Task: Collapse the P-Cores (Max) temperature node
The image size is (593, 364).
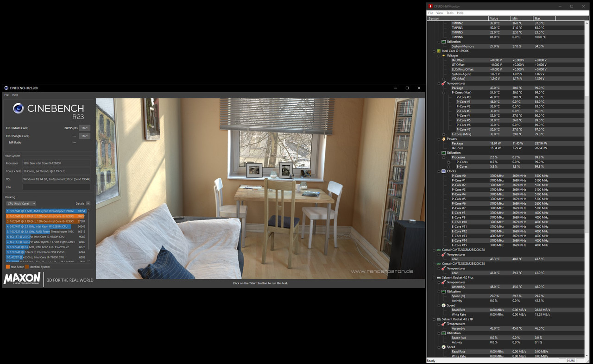Action: click(443, 93)
